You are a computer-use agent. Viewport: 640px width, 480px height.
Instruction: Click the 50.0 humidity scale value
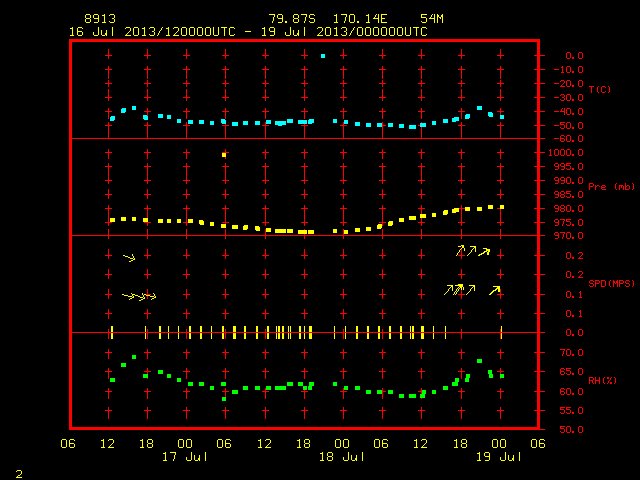571,429
